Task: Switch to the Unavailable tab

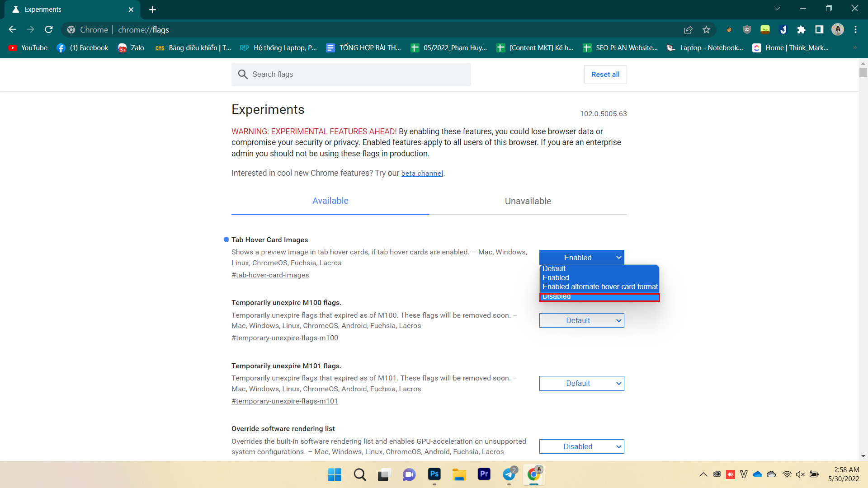Action: coord(528,201)
